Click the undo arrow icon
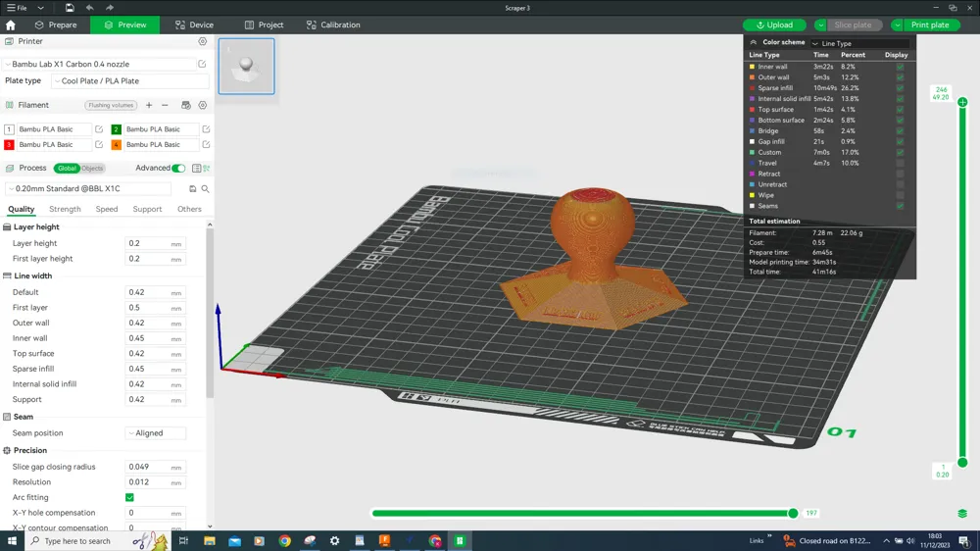This screenshot has height=551, width=980. click(89, 8)
